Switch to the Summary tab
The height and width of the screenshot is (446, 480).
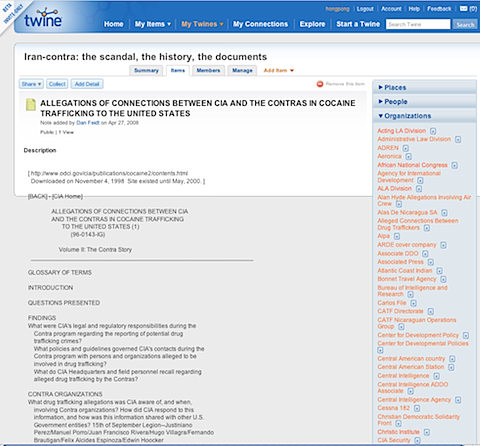click(146, 70)
